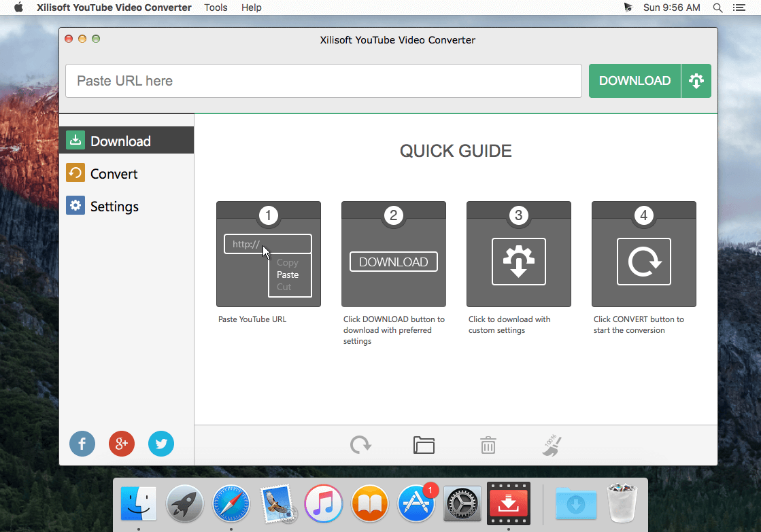Screen dimensions: 761x532
Task: Switch to the Convert sidebar tab
Action: (126, 174)
